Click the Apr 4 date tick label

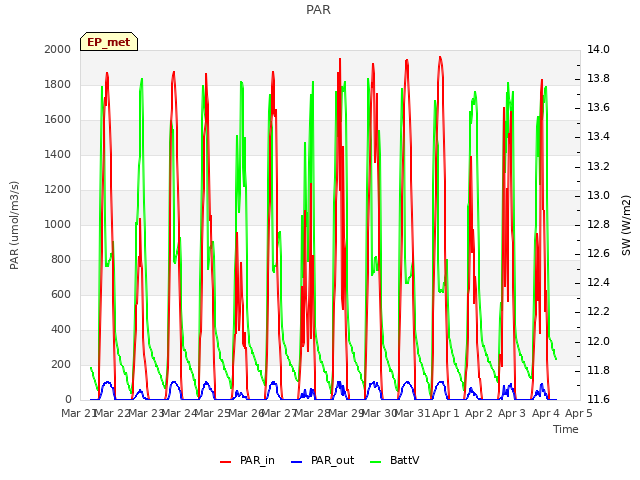point(546,413)
